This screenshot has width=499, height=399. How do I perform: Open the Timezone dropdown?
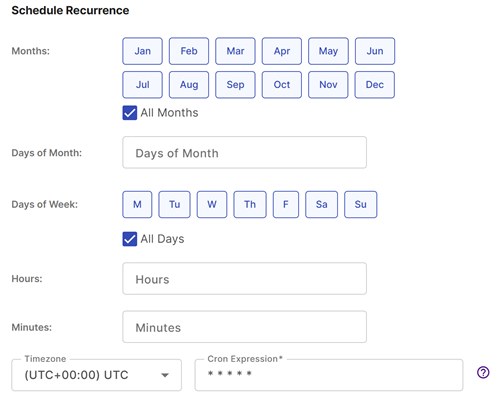pos(97,375)
